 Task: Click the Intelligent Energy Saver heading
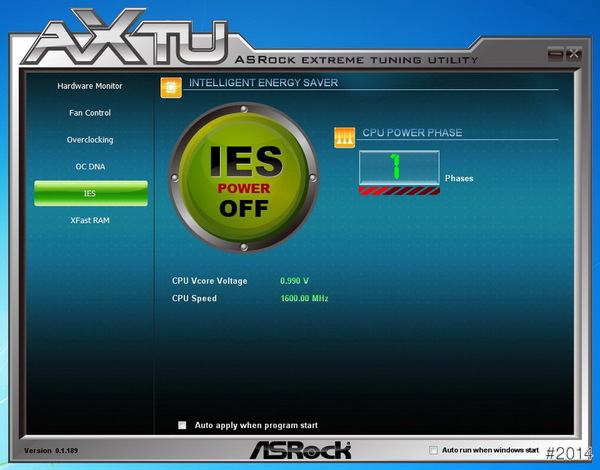pyautogui.click(x=263, y=83)
